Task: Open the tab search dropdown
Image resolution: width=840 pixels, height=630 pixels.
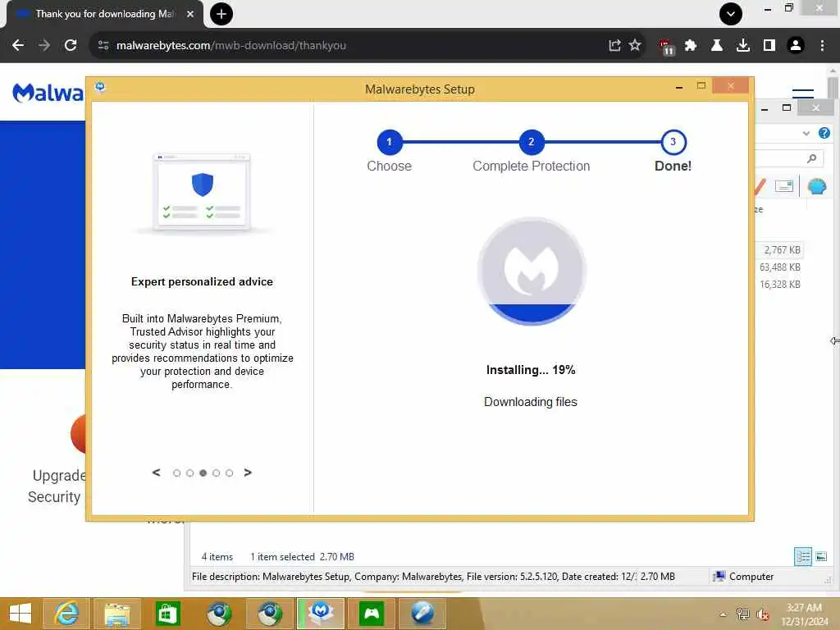Action: (731, 14)
